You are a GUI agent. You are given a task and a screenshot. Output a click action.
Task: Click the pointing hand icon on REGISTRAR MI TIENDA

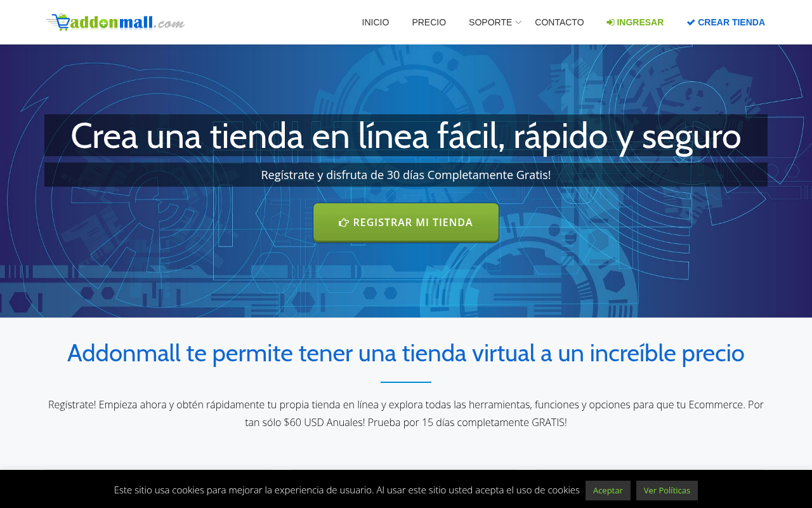[344, 222]
